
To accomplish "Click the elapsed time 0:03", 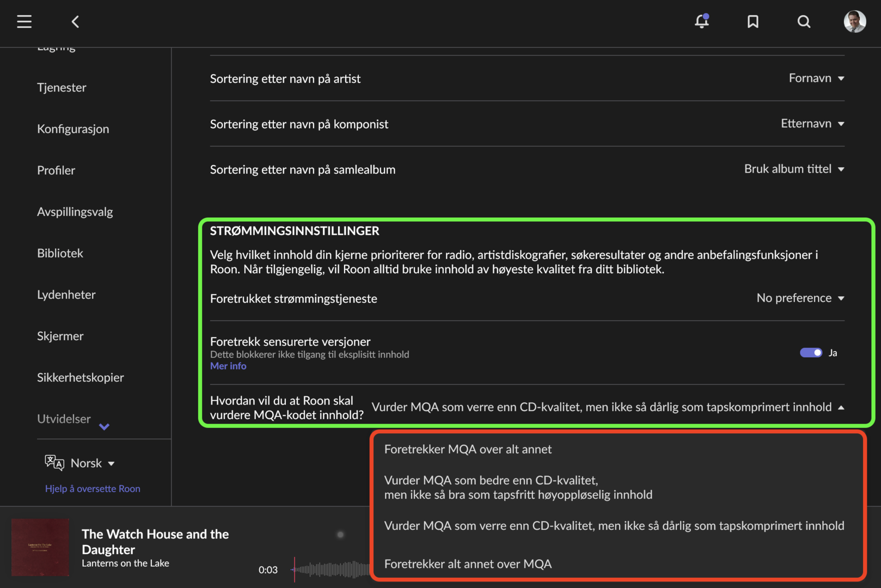I will point(268,569).
